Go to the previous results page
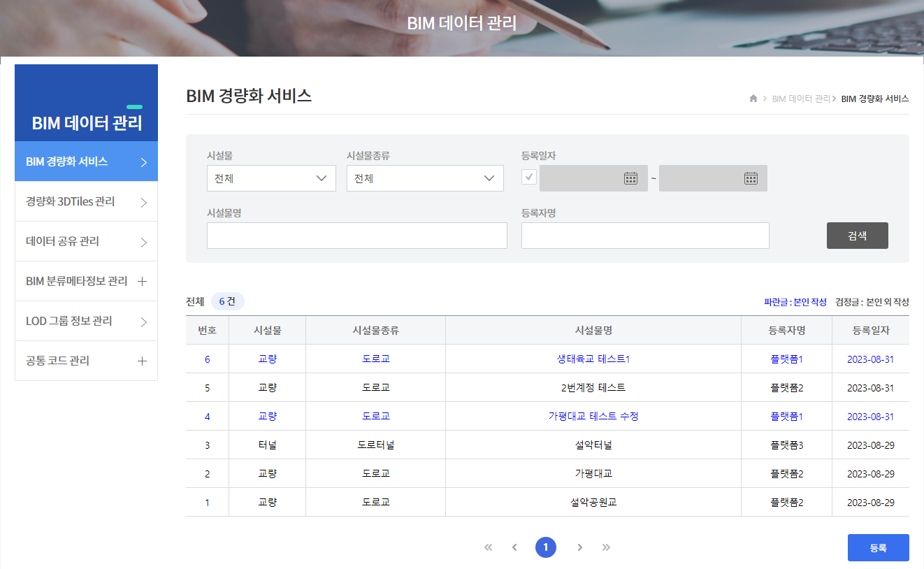 click(514, 547)
